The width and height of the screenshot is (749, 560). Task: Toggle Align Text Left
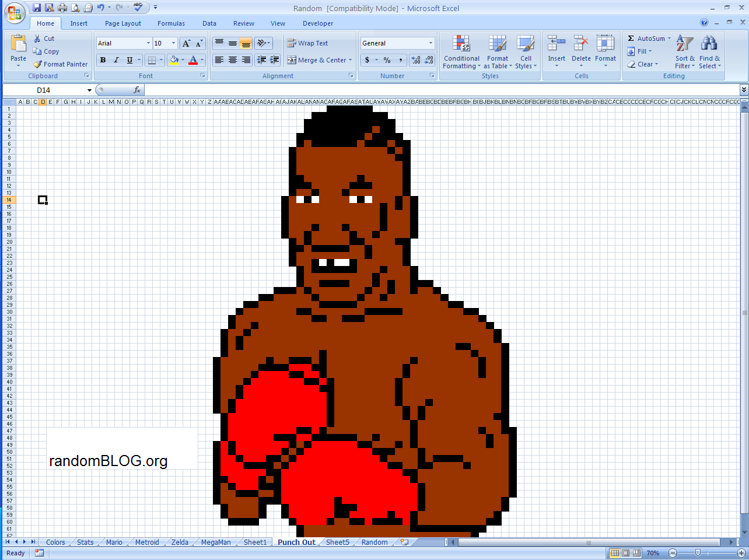point(219,60)
